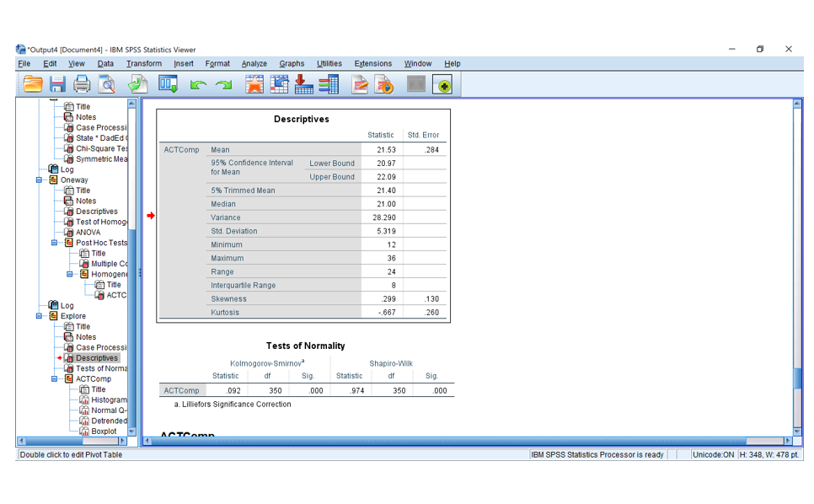Click the output pane vertical scrollbar thumb
This screenshot has height=504, width=814.
pyautogui.click(x=797, y=378)
